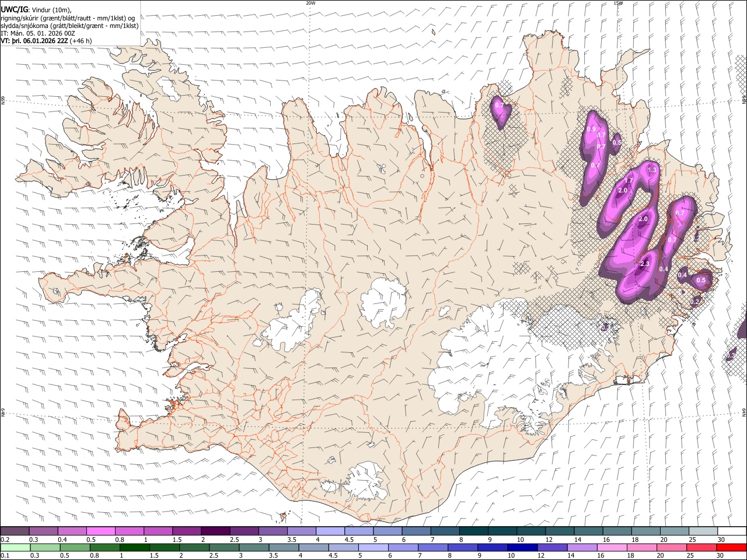
Task: Click the Drangajökull glacier in the Westfjords
Action: (x=170, y=89)
